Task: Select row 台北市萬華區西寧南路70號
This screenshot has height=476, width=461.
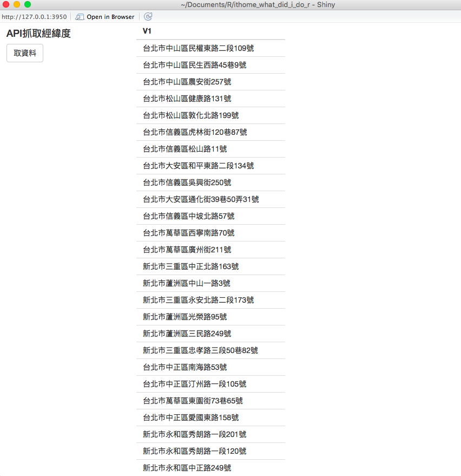Action: coord(211,233)
